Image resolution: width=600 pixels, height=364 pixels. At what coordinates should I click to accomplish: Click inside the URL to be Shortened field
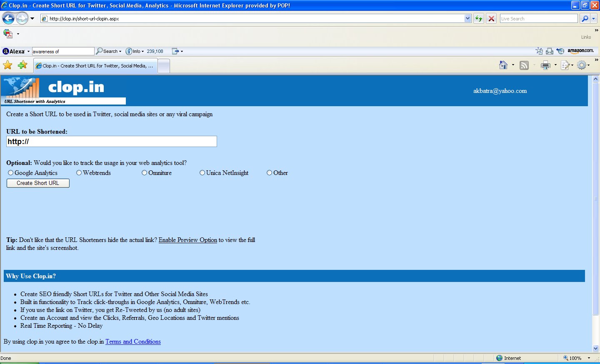[x=111, y=141]
